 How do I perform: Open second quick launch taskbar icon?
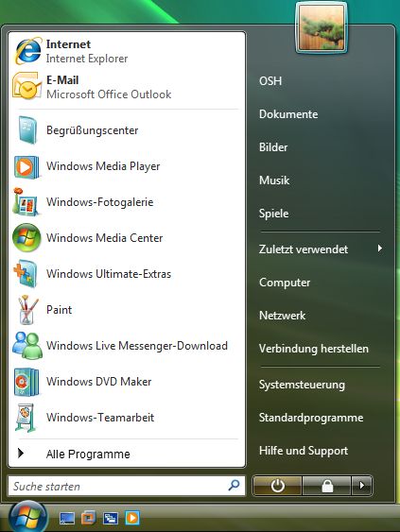click(x=89, y=518)
